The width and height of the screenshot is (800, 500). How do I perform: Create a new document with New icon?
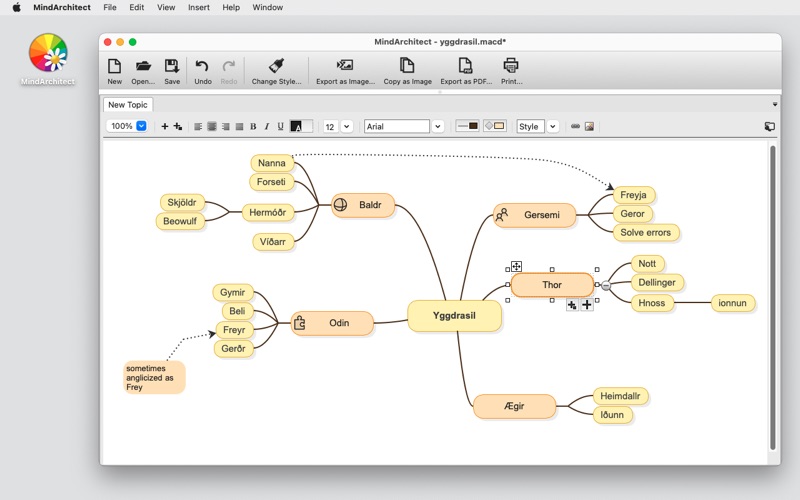click(114, 71)
